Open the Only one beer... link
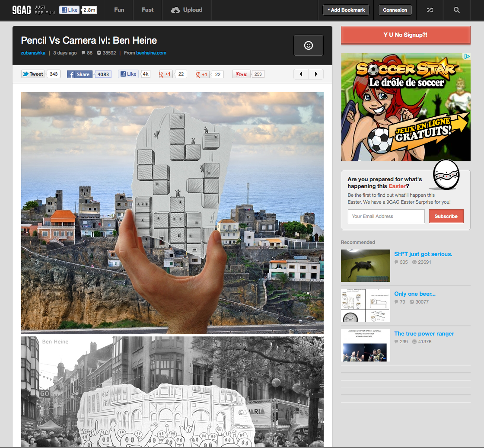This screenshot has width=484, height=448. point(415,294)
